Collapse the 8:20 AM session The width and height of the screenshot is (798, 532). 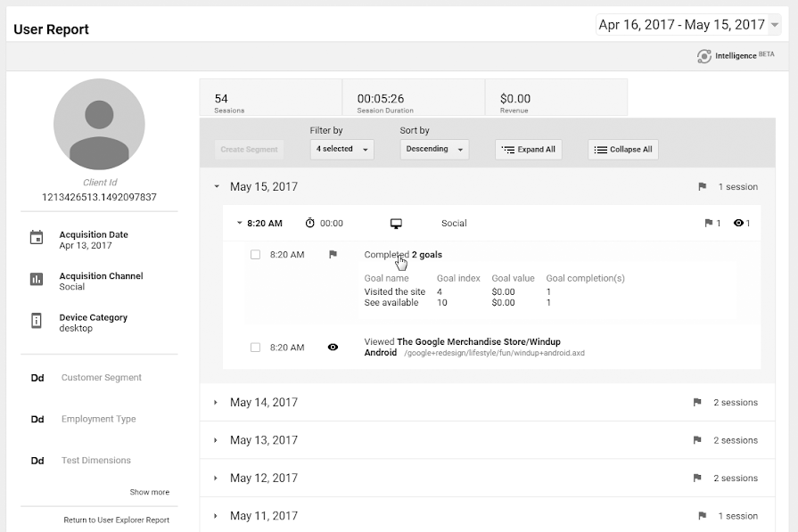[239, 223]
